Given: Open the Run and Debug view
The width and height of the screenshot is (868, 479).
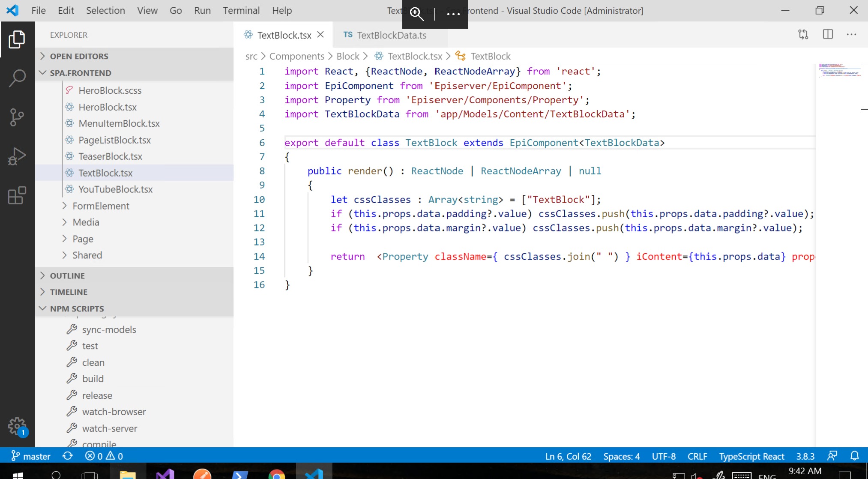Looking at the screenshot, I should (x=17, y=156).
